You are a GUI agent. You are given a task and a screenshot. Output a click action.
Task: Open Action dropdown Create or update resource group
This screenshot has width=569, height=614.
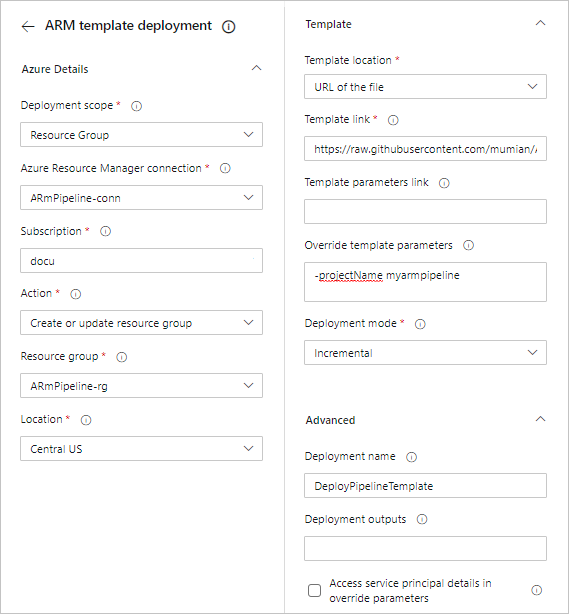coord(141,323)
